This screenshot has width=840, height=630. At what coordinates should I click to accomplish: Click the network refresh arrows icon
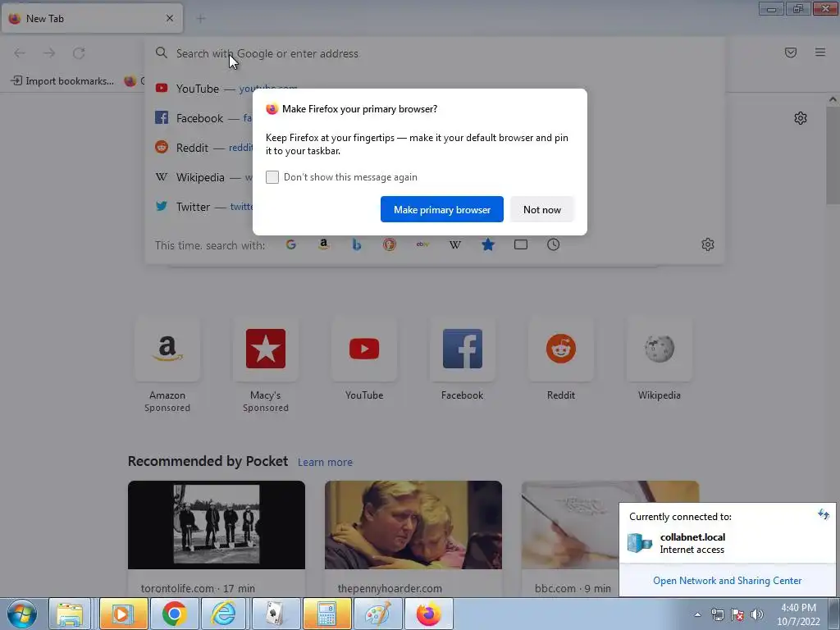[x=824, y=515]
